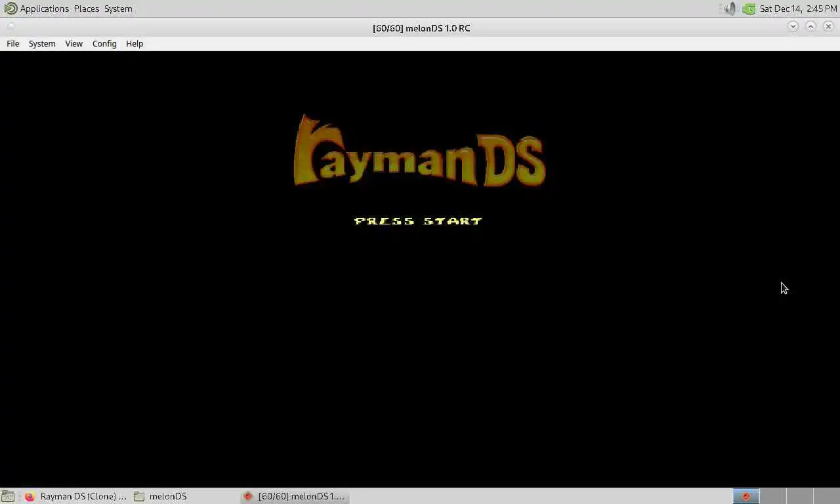Switch to the second workspace in switcher
The height and width of the screenshot is (504, 840).
[773, 496]
